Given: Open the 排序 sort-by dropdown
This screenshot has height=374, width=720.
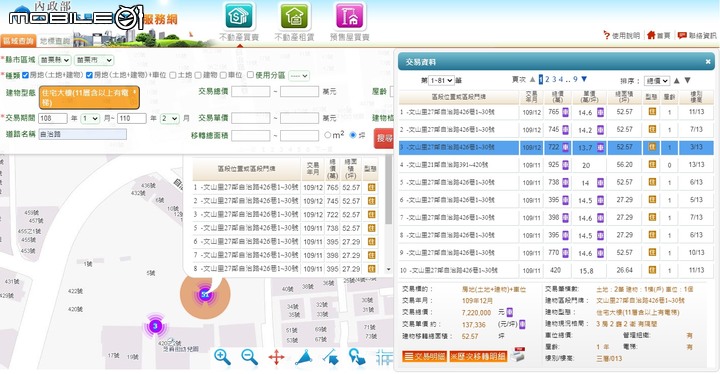Looking at the screenshot, I should (x=657, y=81).
